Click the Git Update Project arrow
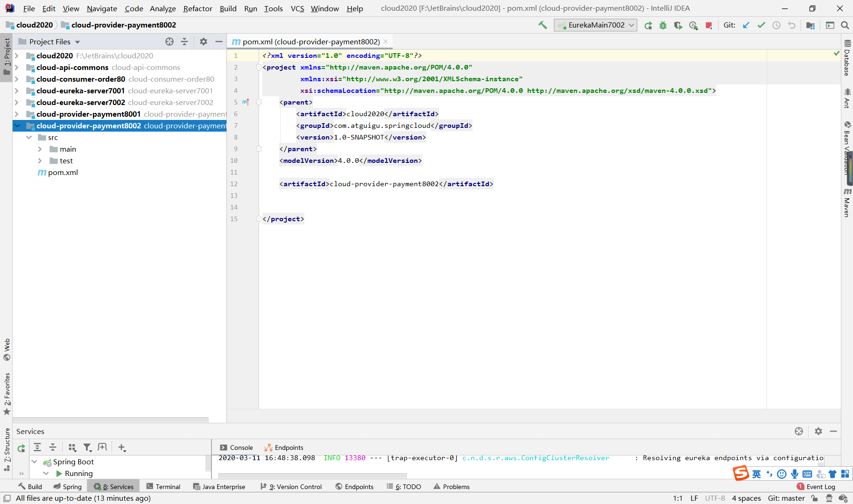Image resolution: width=853 pixels, height=504 pixels. 746,25
